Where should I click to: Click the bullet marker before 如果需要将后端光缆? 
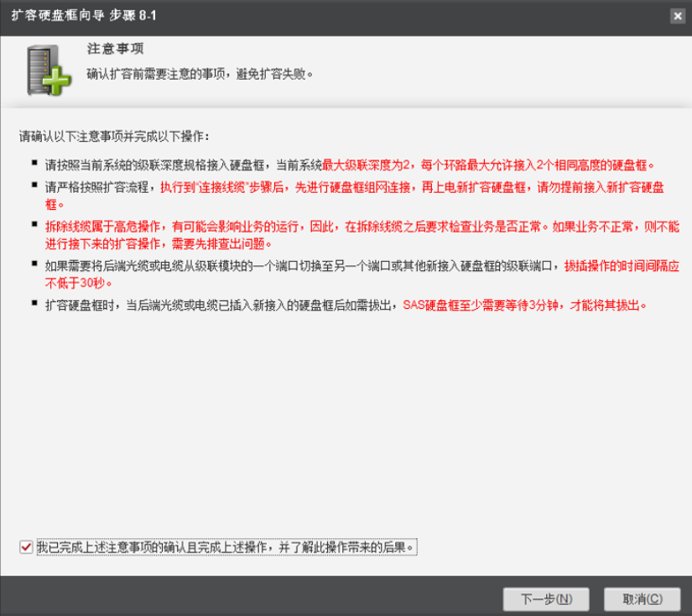pyautogui.click(x=34, y=264)
